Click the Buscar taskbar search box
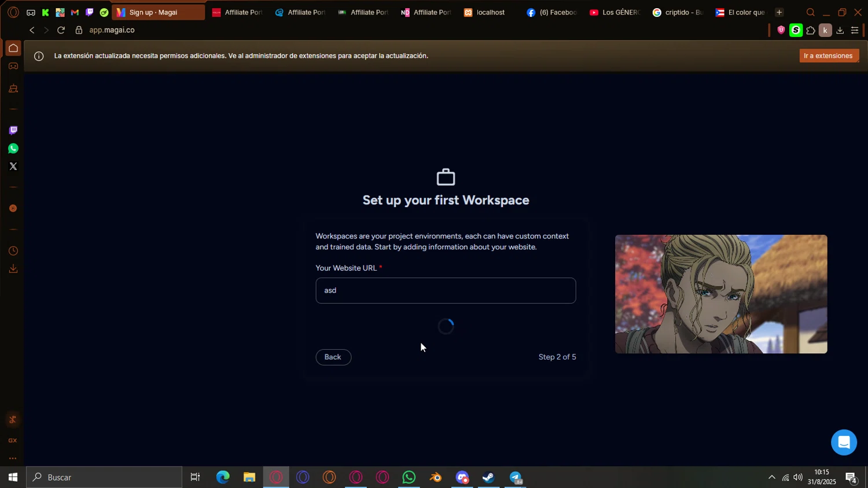 click(104, 477)
